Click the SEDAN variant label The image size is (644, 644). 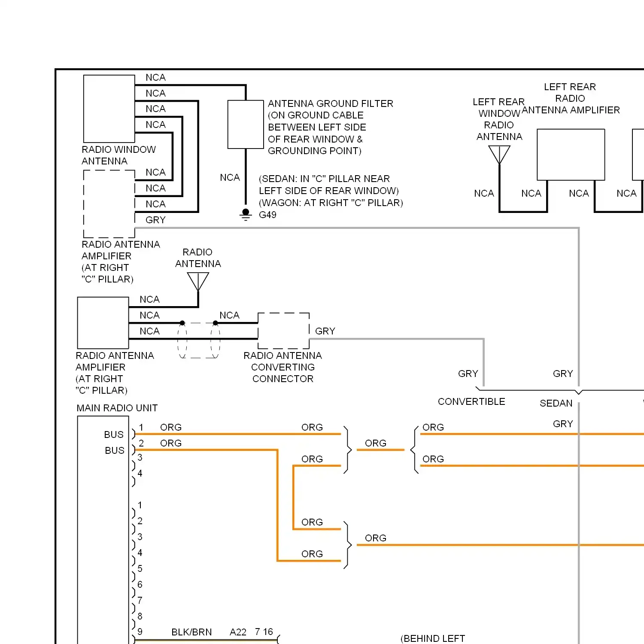(556, 403)
